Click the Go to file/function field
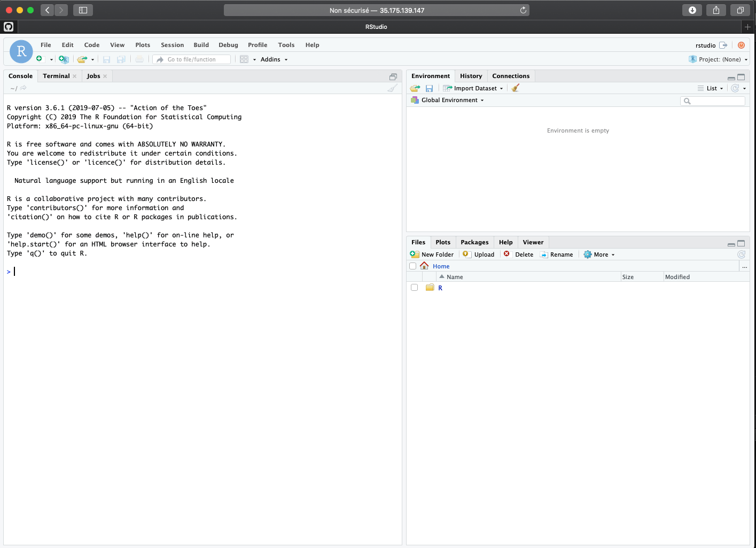 coord(192,59)
